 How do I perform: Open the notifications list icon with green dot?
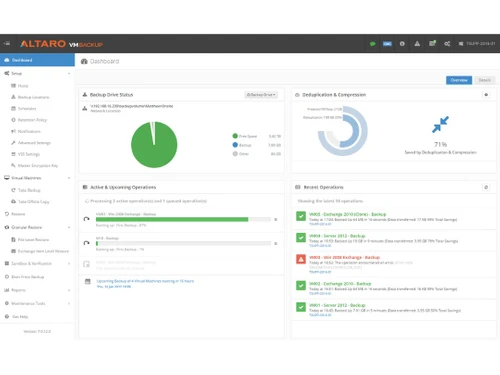click(x=432, y=43)
